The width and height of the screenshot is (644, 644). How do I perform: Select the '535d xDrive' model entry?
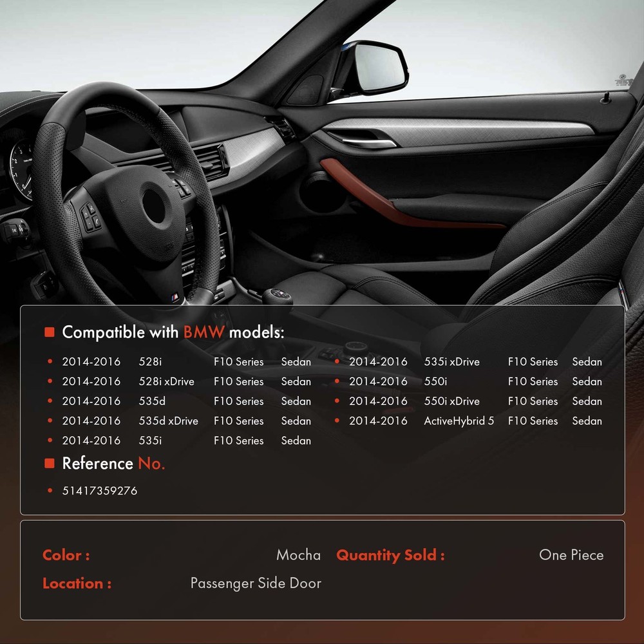coord(168,421)
